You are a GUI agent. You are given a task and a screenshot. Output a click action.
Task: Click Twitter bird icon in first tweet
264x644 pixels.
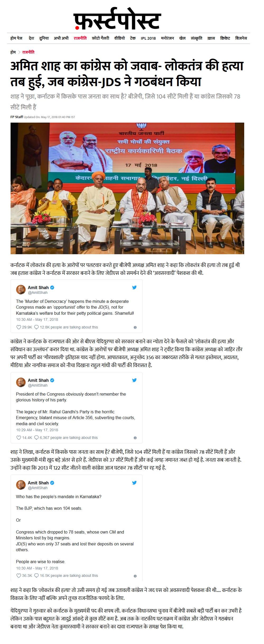coord(134,287)
